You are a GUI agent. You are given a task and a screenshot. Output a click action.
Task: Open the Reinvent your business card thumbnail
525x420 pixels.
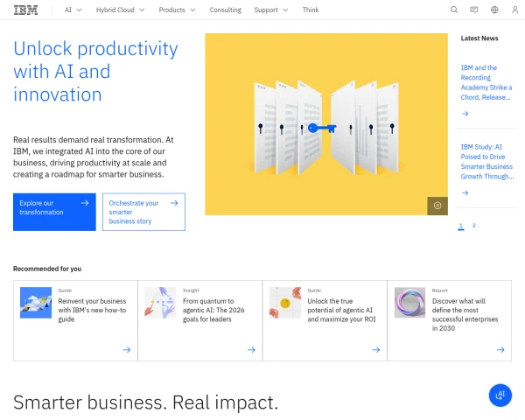(36, 303)
